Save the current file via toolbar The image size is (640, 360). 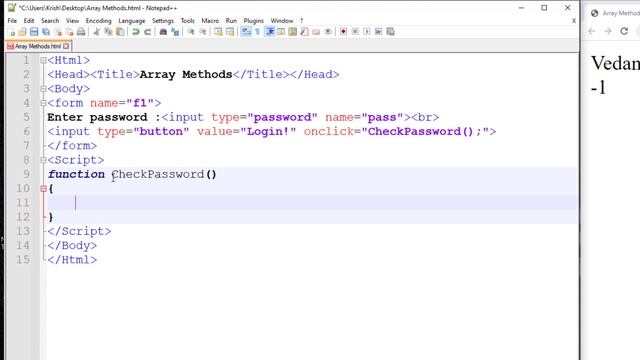(34, 32)
